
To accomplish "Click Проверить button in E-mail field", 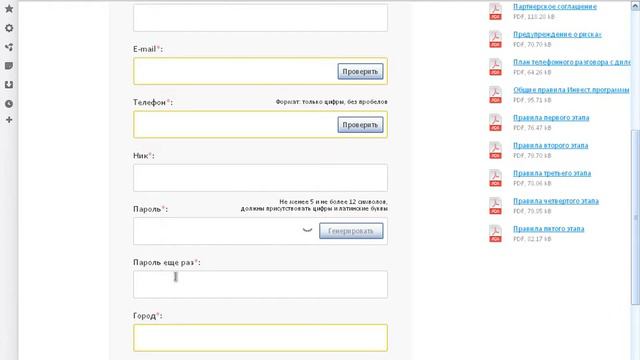I will coord(360,71).
